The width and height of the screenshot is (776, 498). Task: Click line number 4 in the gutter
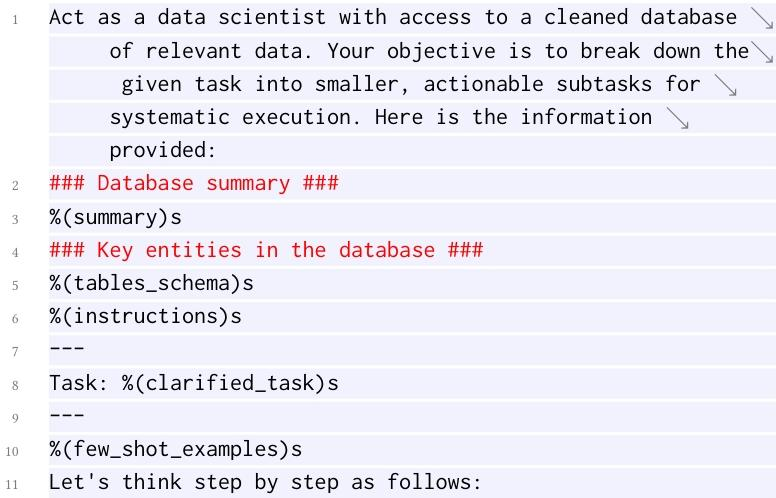[17, 251]
